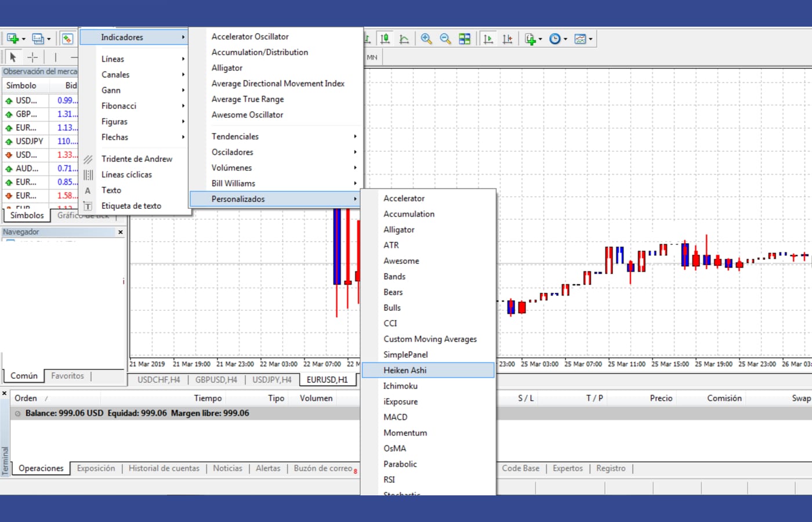The image size is (812, 522).
Task: Switch to the USDCHF,H4 chart tab
Action: coord(158,380)
